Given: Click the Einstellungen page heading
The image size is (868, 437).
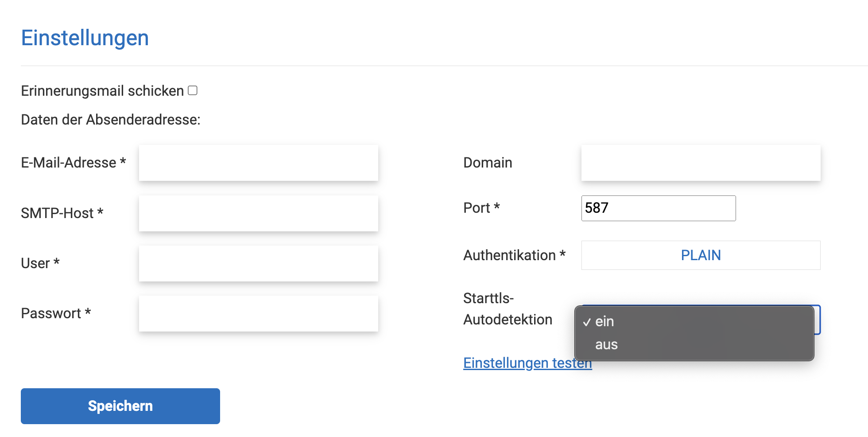Looking at the screenshot, I should tap(85, 38).
